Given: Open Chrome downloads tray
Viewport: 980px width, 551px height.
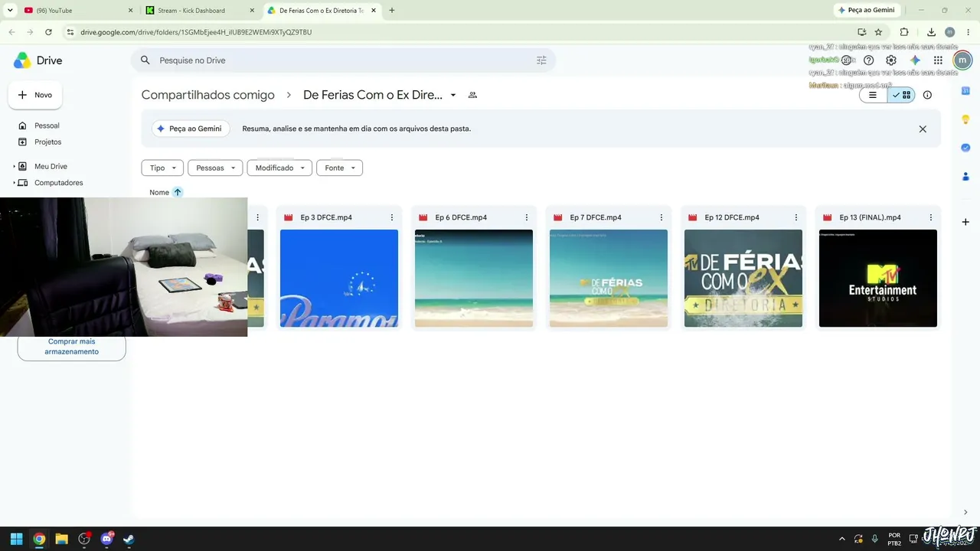Looking at the screenshot, I should pyautogui.click(x=931, y=32).
